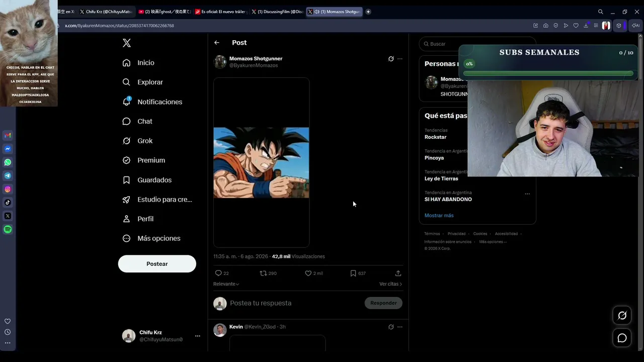Open the browser AI button
The width and height of the screenshot is (644, 362).
tap(636, 26)
